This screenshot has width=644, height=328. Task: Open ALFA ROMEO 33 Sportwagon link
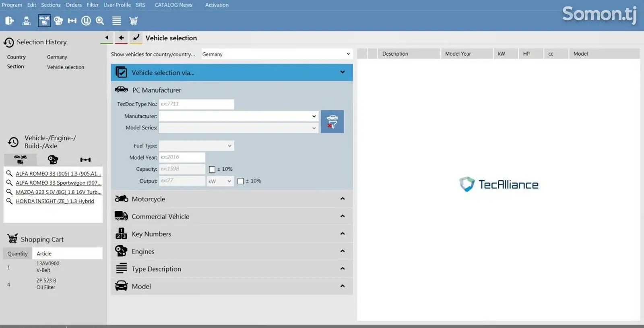point(58,183)
